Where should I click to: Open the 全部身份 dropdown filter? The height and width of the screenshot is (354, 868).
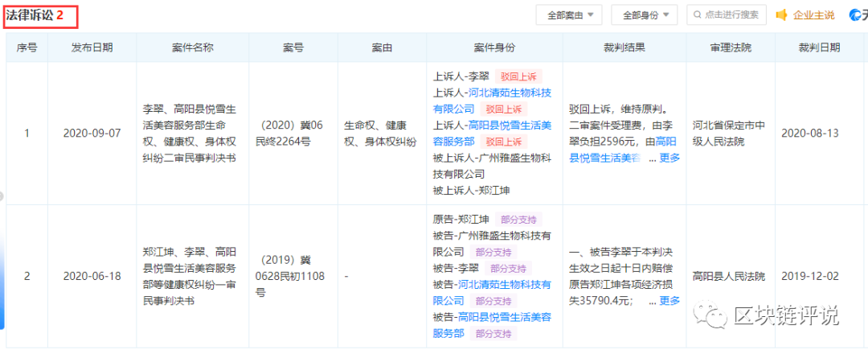pos(645,15)
